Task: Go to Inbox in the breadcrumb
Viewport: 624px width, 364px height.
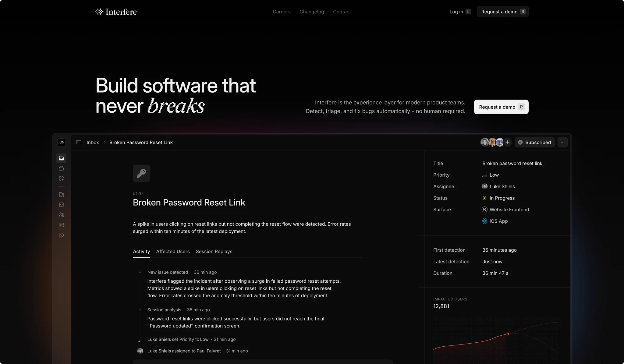Action: tap(93, 142)
